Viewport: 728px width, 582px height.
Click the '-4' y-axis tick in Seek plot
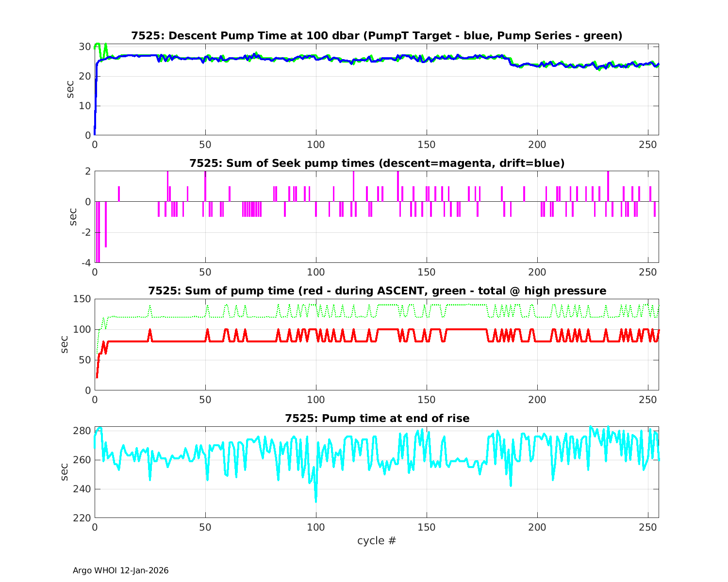85,263
